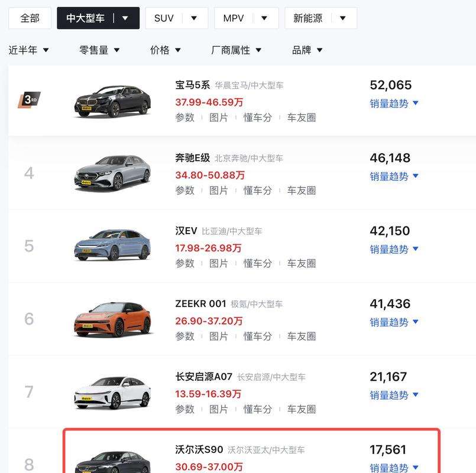Click the rank 3 medal badge icon
Image resolution: width=476 pixels, height=473 pixels.
pyautogui.click(x=28, y=99)
